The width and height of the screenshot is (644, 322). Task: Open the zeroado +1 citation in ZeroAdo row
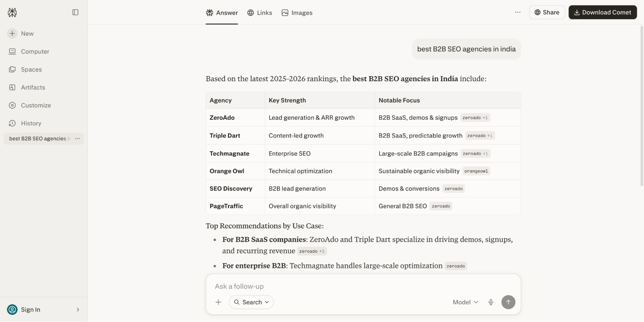click(475, 118)
